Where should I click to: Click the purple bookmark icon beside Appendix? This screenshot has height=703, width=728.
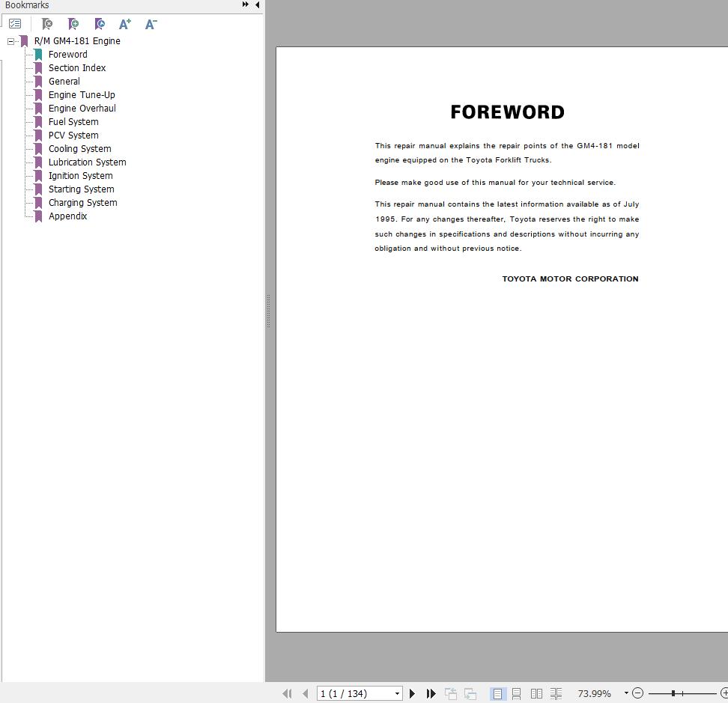click(38, 216)
